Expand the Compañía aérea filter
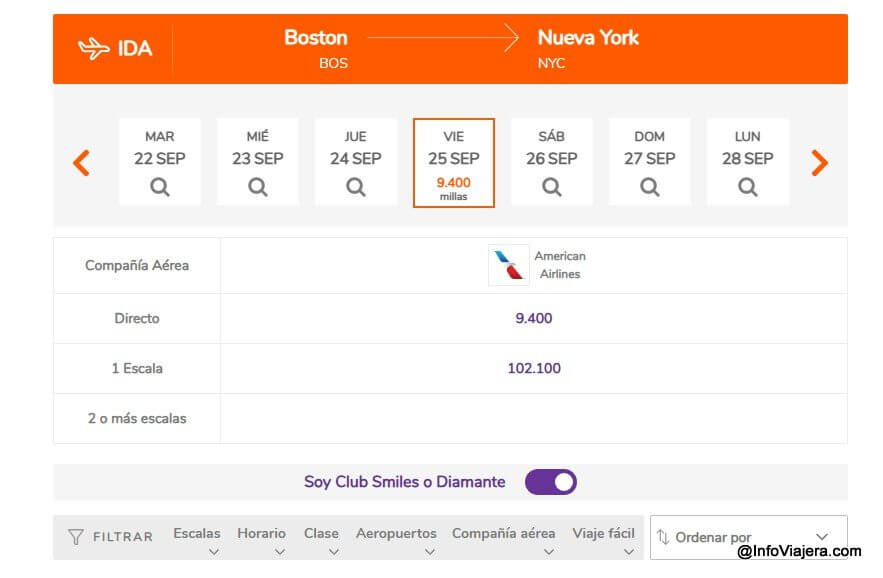Image resolution: width=883 pixels, height=578 pixels. (x=503, y=541)
